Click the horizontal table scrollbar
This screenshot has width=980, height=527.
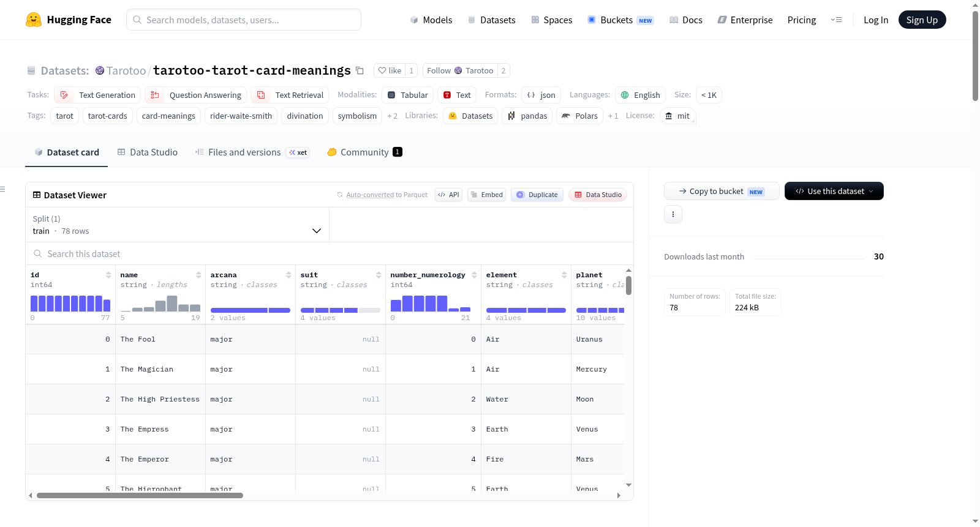point(140,496)
